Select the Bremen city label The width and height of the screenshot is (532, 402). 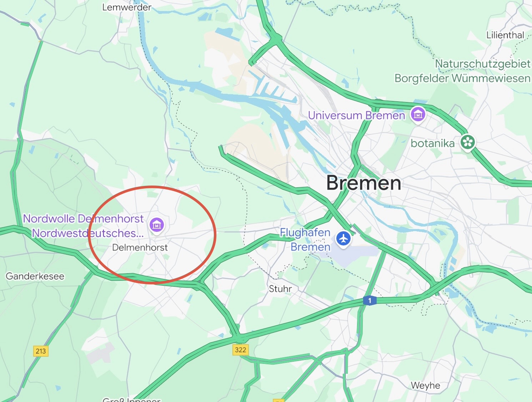364,183
